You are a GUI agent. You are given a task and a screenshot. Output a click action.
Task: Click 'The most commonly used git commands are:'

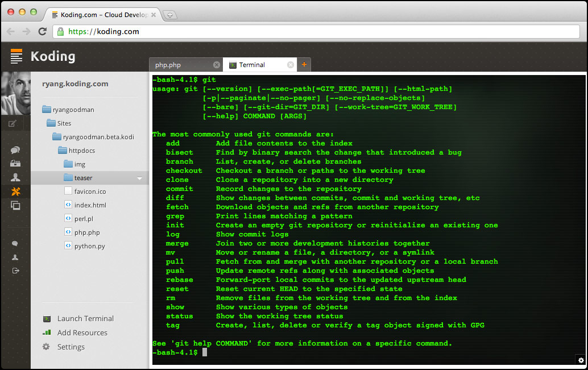tap(243, 134)
